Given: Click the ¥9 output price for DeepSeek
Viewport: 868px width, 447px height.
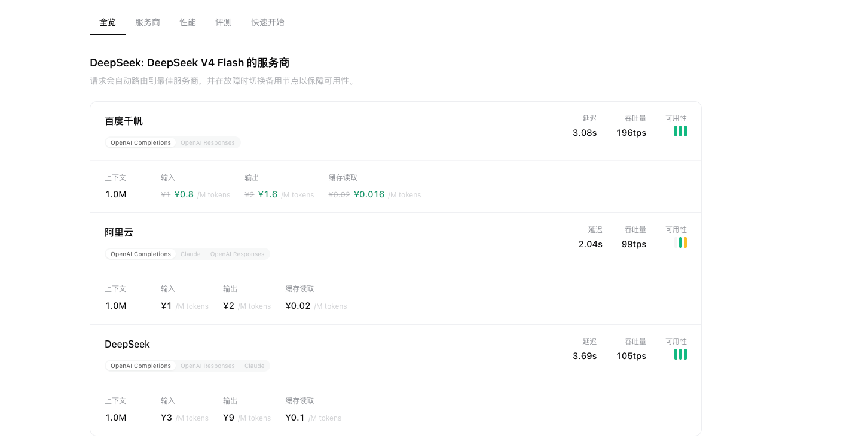Looking at the screenshot, I should [x=229, y=418].
